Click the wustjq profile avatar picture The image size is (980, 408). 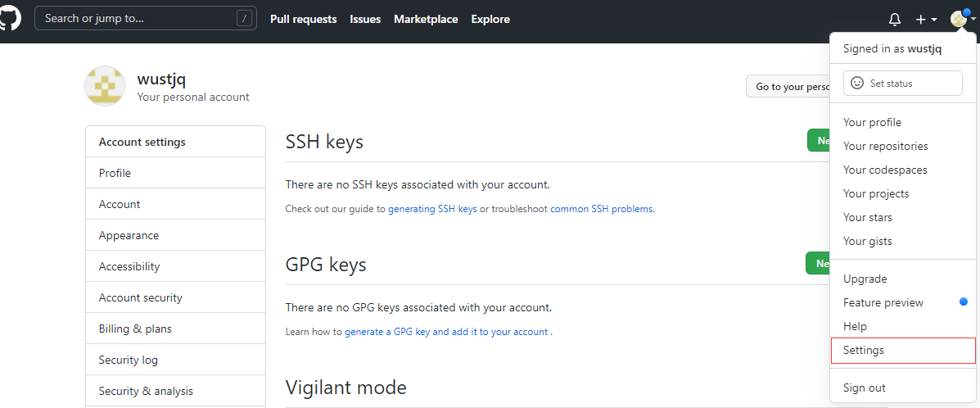point(105,86)
